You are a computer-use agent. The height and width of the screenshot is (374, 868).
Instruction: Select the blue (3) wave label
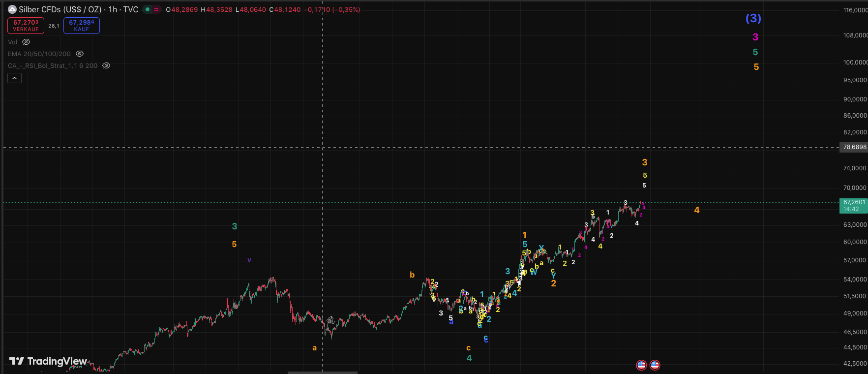tap(753, 18)
